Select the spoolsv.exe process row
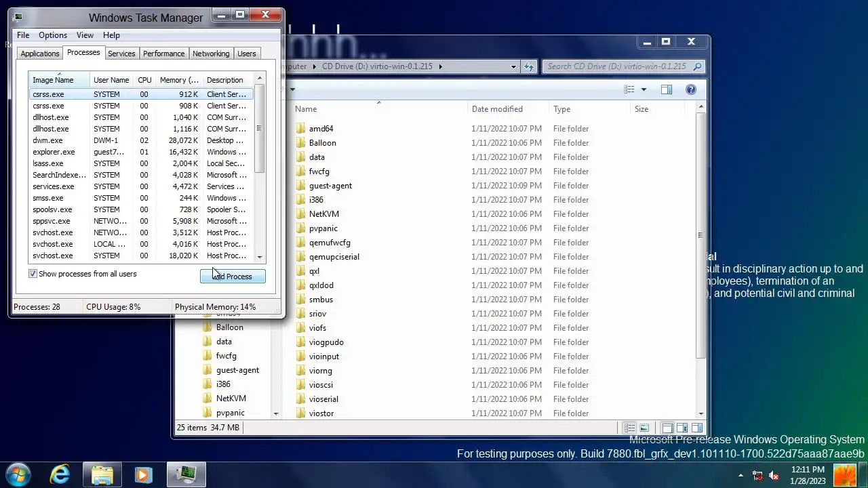The image size is (868, 488). click(141, 209)
